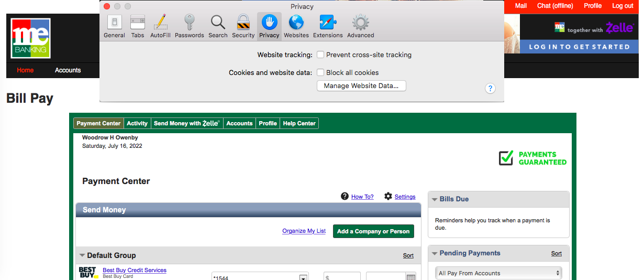Image resolution: width=644 pixels, height=280 pixels.
Task: Open Websites preferences pane
Action: (x=296, y=26)
